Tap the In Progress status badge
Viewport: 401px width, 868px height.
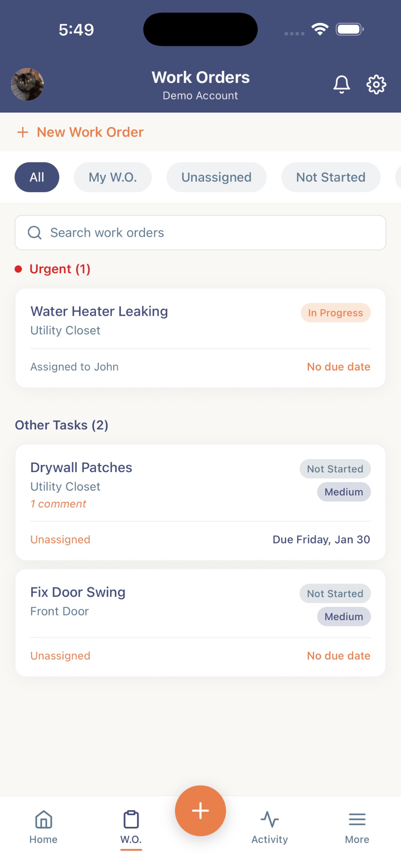pos(335,313)
